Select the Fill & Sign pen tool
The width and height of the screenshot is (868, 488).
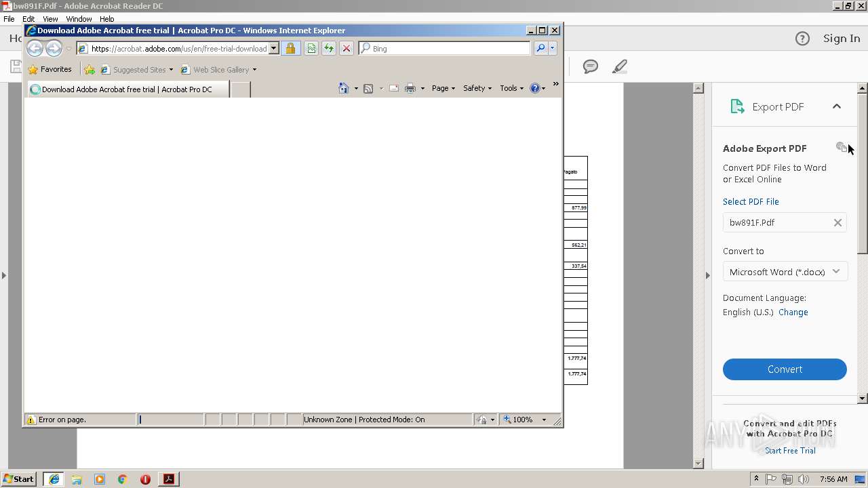[x=619, y=66]
